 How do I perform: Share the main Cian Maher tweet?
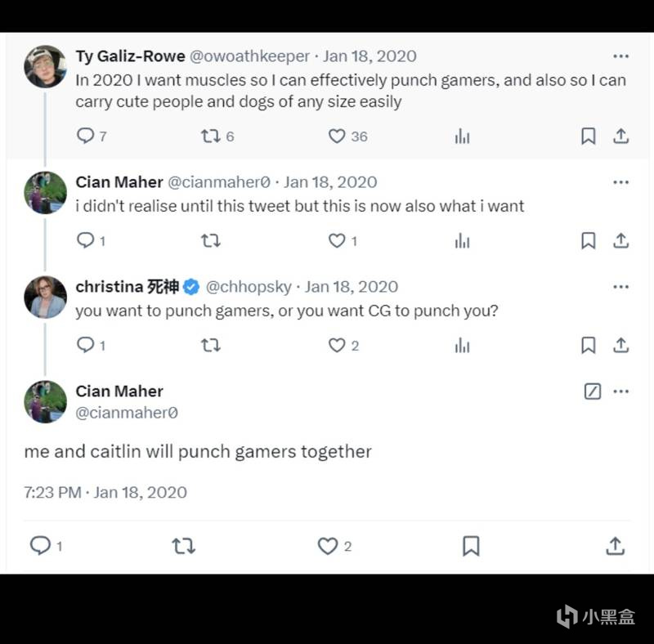pyautogui.click(x=615, y=545)
